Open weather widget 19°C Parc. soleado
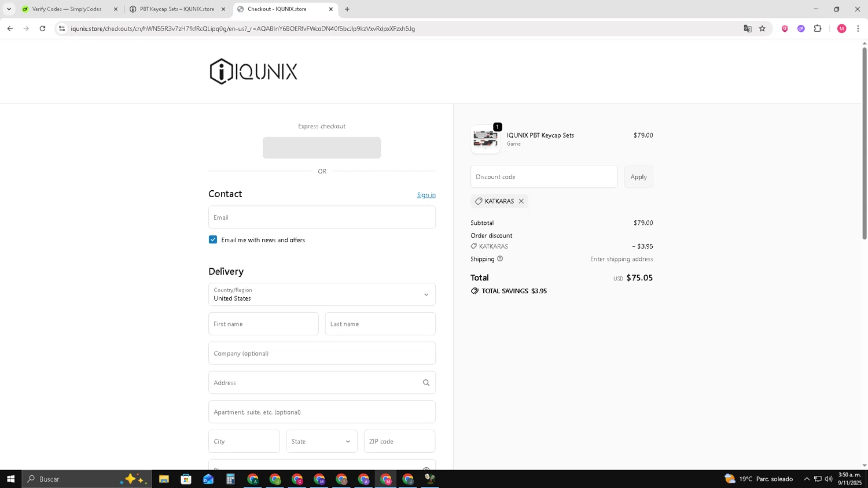Screen dimensions: 868x488 click(759, 479)
